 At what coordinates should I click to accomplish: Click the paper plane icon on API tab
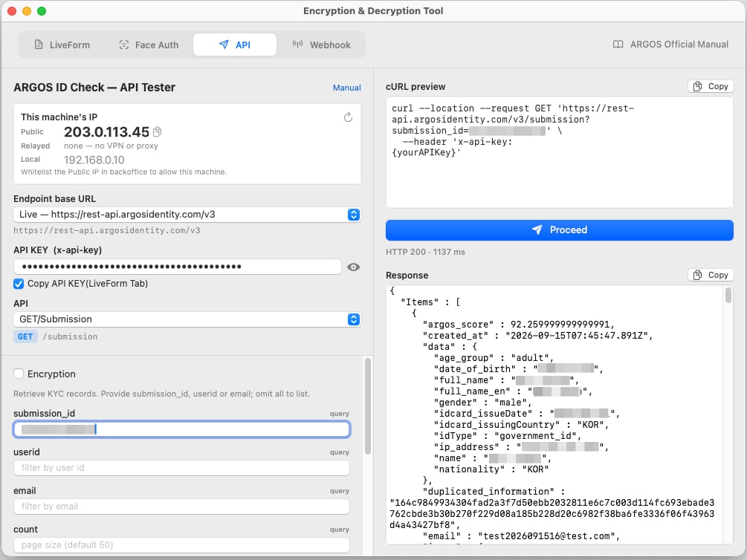point(224,45)
